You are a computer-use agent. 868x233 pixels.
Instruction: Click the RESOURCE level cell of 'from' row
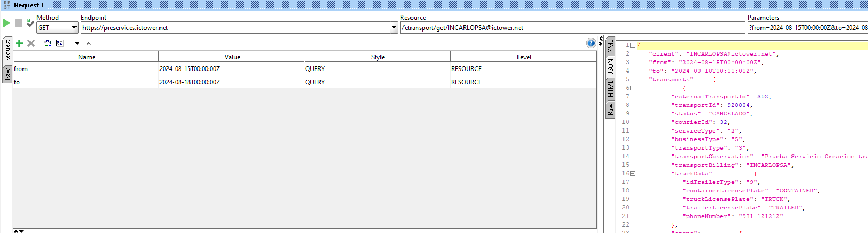click(x=523, y=68)
